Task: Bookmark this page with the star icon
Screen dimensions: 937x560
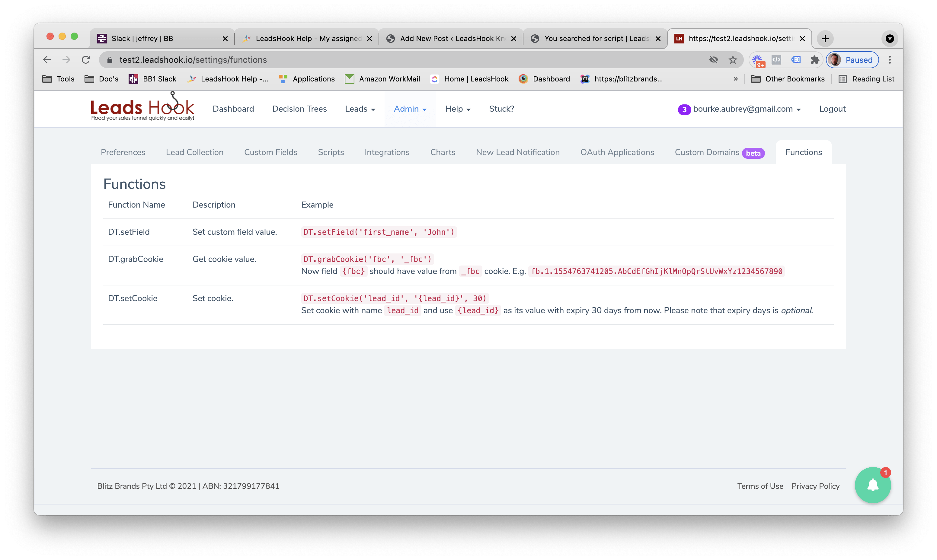Action: pyautogui.click(x=733, y=60)
